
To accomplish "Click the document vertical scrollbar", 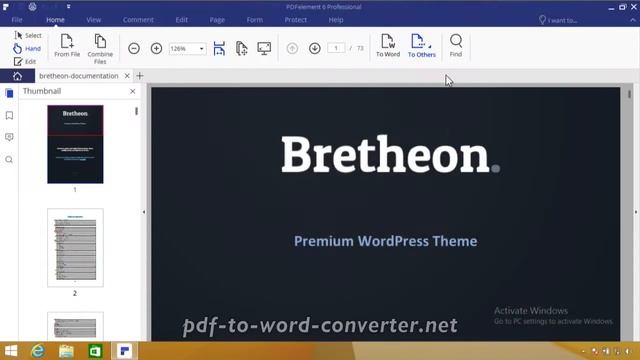I will click(x=629, y=94).
